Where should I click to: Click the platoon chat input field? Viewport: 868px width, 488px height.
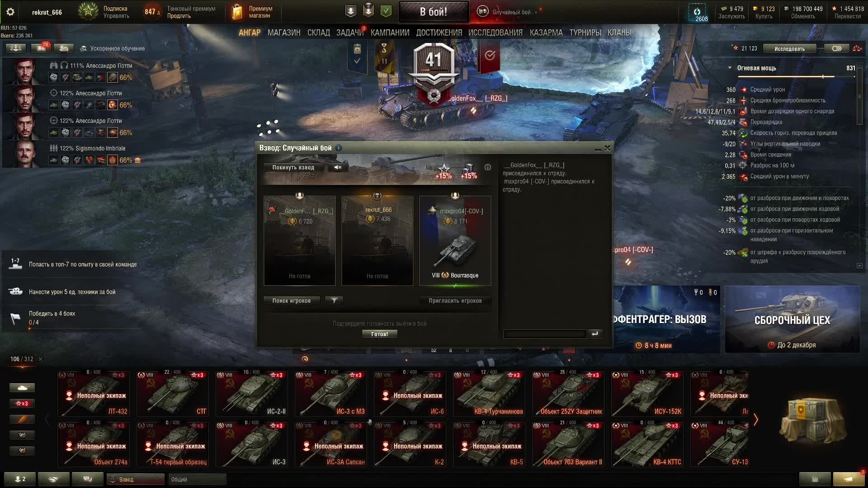click(545, 334)
